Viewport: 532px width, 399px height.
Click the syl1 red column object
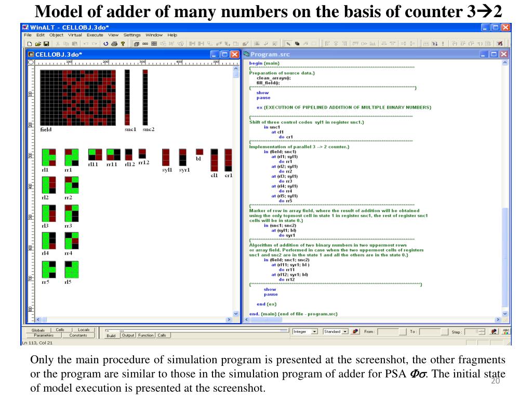[x=166, y=157]
